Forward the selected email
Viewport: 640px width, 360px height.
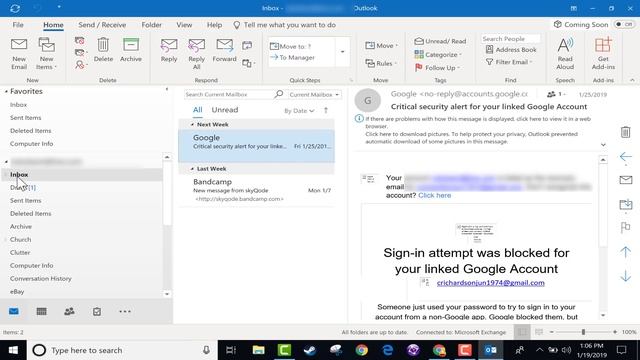[224, 50]
